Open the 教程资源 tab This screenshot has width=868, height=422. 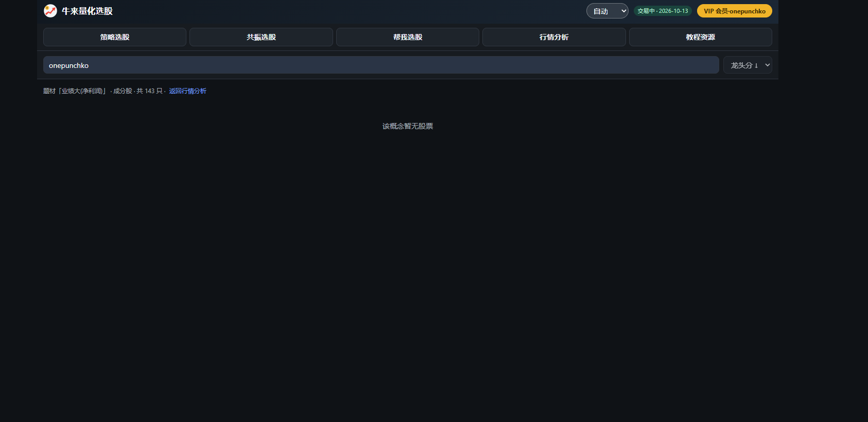(701, 37)
